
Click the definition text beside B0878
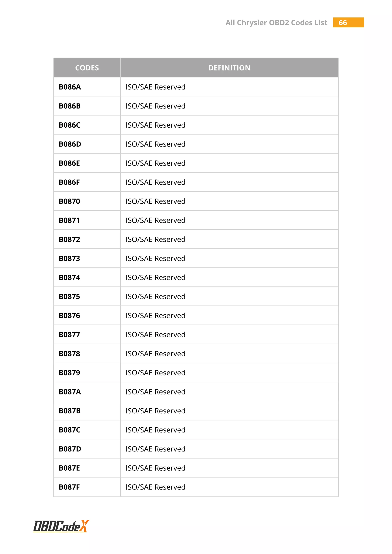[155, 354]
